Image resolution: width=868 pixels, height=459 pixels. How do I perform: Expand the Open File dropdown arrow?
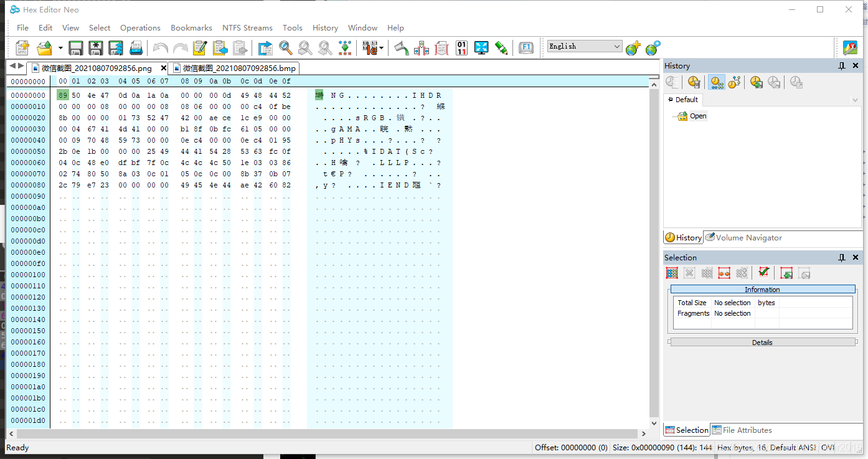point(60,47)
